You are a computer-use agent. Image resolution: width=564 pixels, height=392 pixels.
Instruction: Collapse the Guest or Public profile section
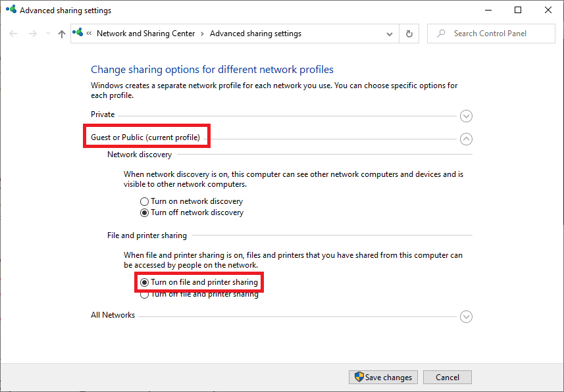coord(466,139)
